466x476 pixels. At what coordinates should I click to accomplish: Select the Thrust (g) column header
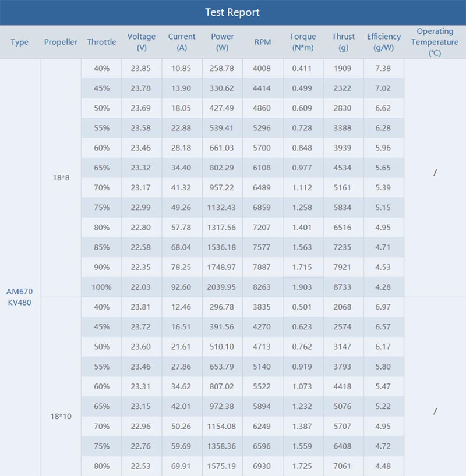click(x=343, y=42)
